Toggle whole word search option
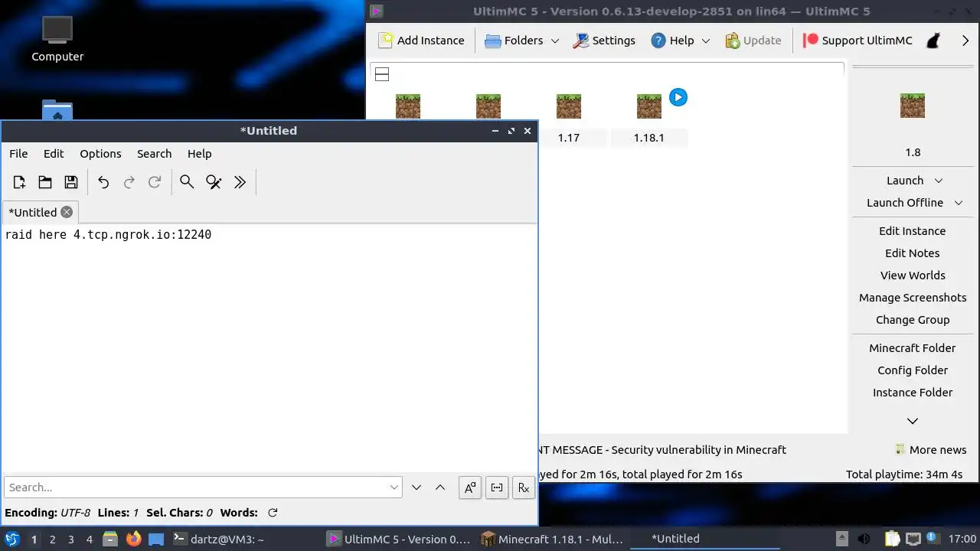The width and height of the screenshot is (980, 551). (497, 487)
